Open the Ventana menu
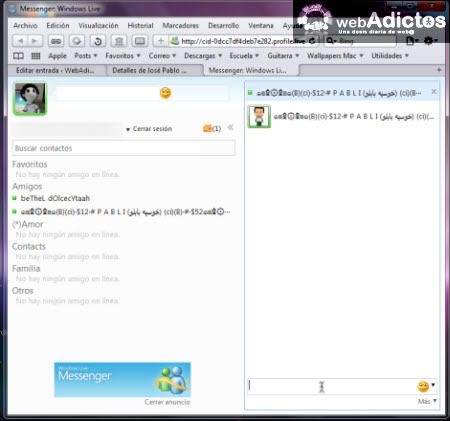Image resolution: width=450 pixels, height=421 pixels. coord(261,25)
